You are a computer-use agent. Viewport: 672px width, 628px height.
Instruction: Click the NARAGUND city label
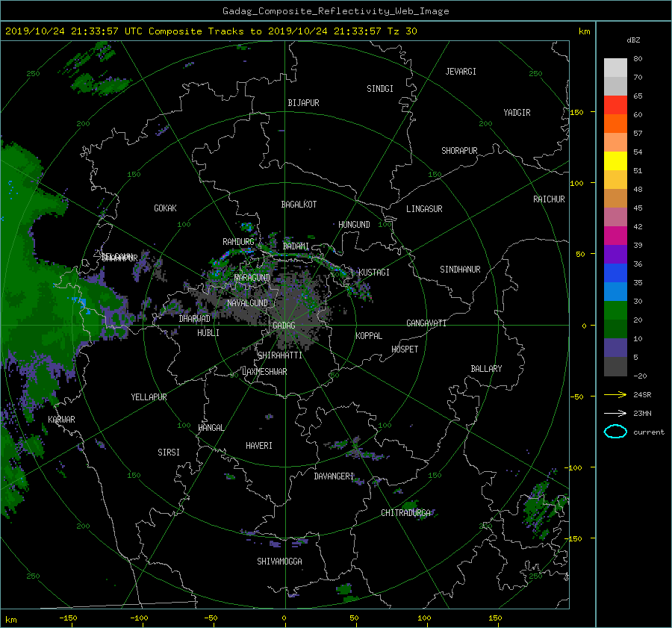click(252, 278)
